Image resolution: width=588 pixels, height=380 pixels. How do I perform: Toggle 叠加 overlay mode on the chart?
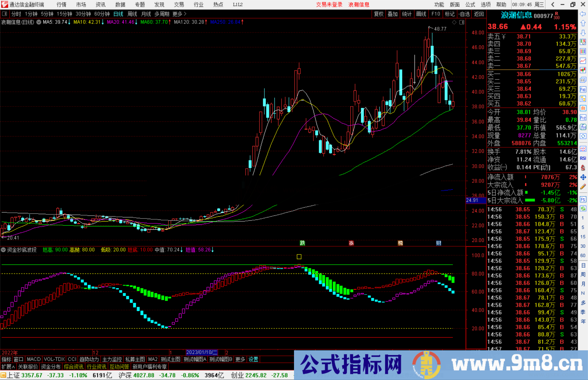[393, 14]
